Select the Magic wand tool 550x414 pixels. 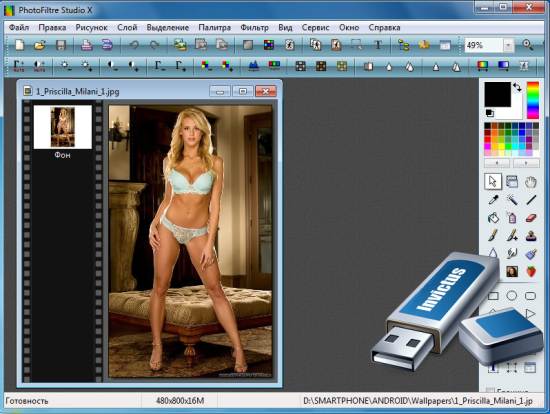512,200
